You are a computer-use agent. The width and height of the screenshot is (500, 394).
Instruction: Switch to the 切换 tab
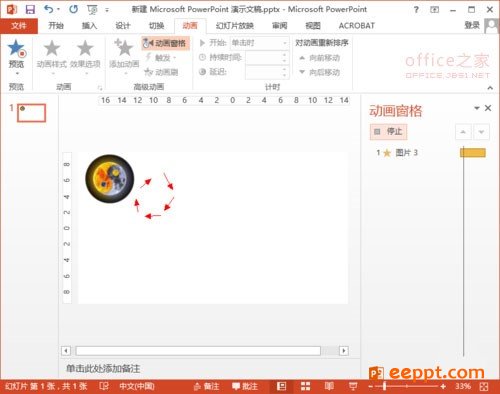pos(156,26)
